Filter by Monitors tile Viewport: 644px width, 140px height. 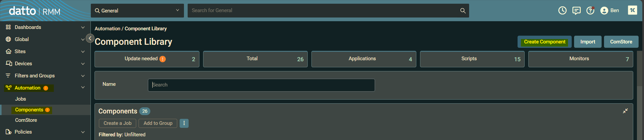point(581,59)
